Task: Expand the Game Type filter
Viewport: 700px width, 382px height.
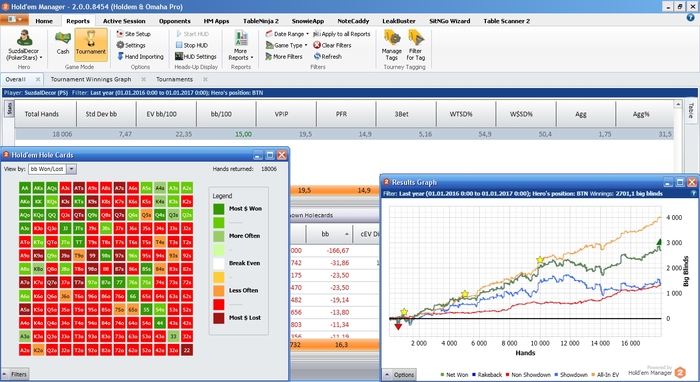Action: coord(286,45)
